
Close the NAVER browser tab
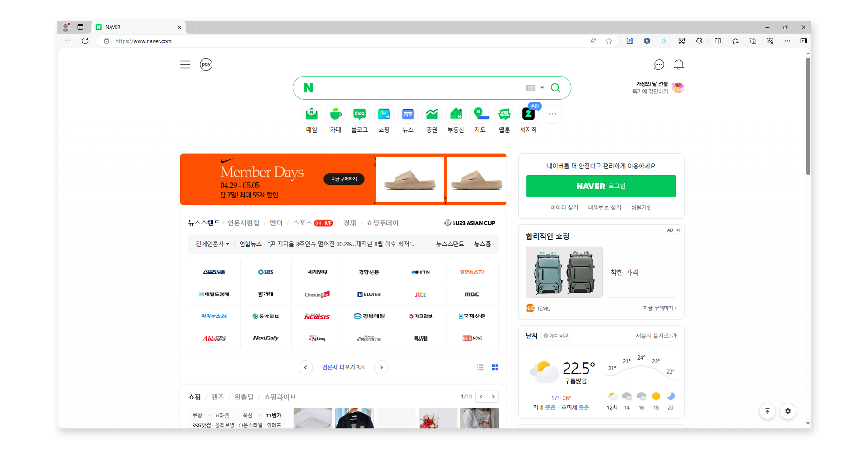179,27
